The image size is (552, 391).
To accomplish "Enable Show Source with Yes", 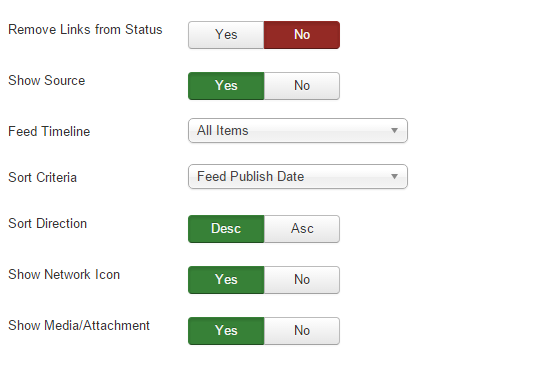I will (226, 86).
